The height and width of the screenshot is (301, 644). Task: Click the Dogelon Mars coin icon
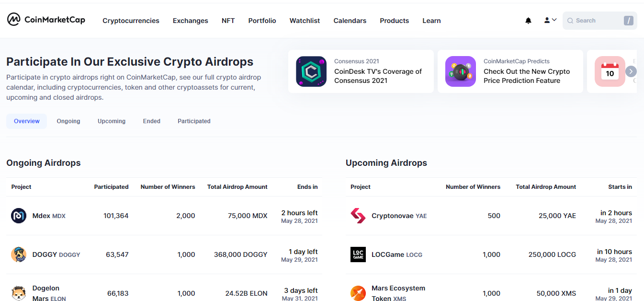click(x=19, y=293)
